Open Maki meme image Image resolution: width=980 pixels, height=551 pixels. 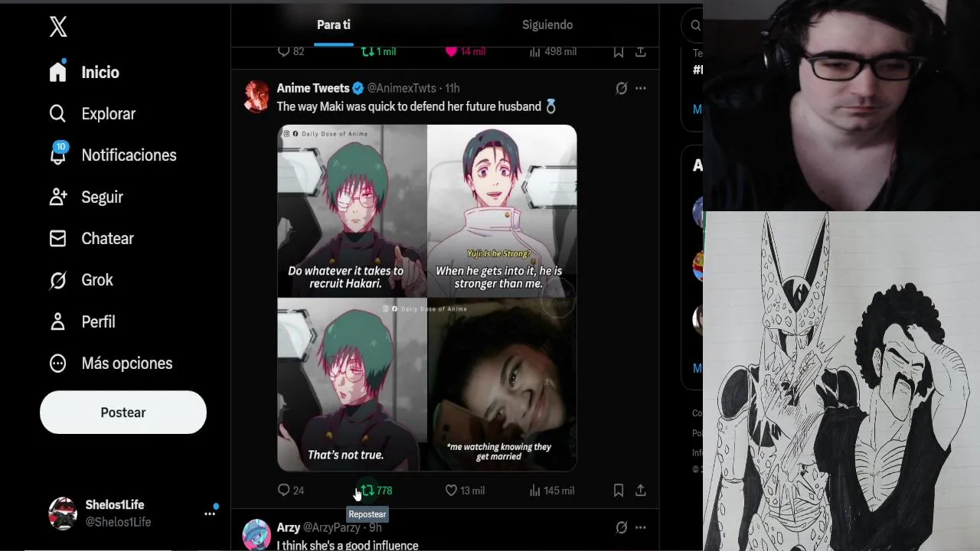(426, 298)
